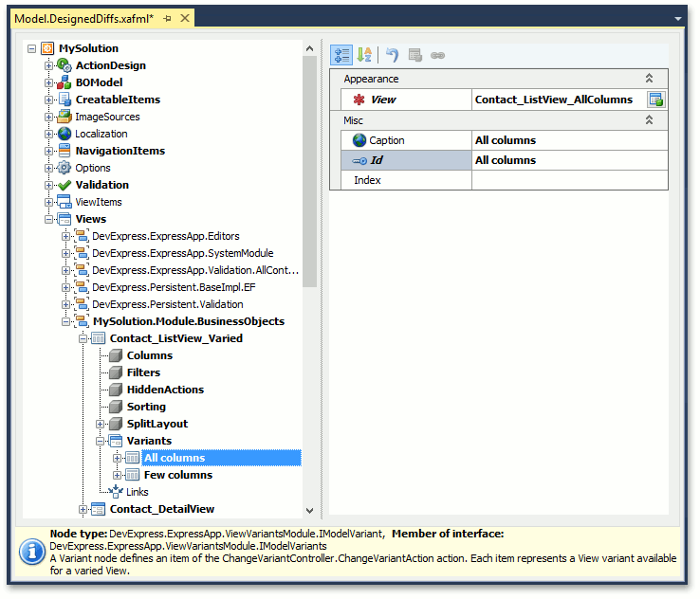The image size is (700, 599).
Task: Edit the Caption value All columns
Action: (x=570, y=140)
